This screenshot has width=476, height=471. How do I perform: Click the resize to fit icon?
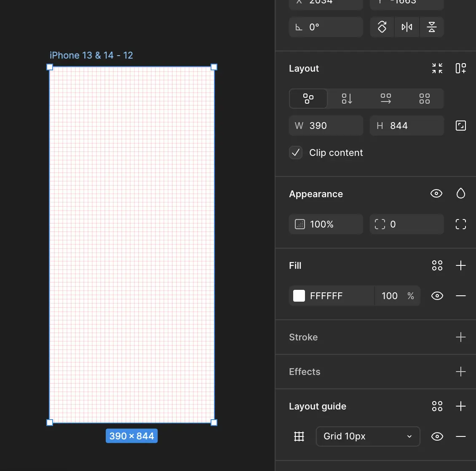coord(437,68)
